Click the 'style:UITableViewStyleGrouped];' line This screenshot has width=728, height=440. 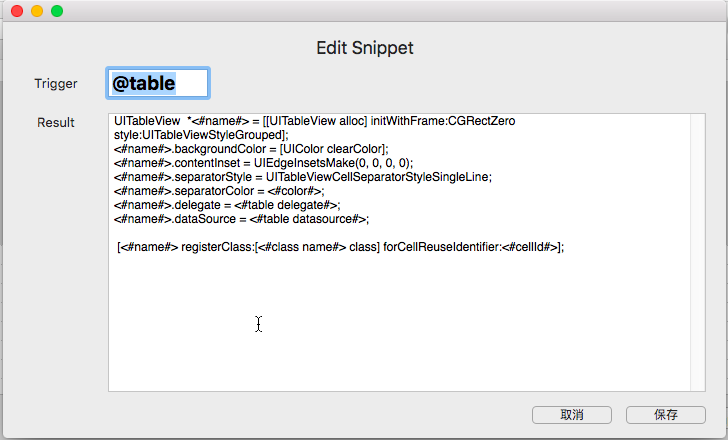[201, 135]
